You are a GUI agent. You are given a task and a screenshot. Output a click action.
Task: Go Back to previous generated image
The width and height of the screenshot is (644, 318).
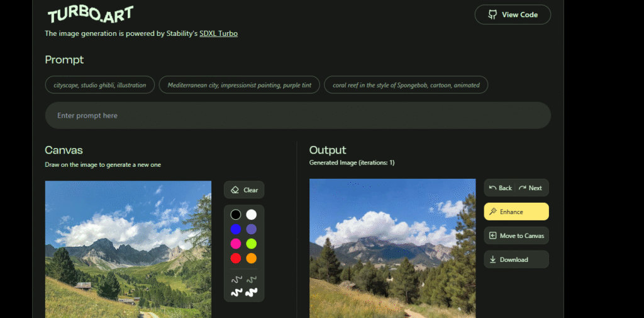tap(501, 188)
